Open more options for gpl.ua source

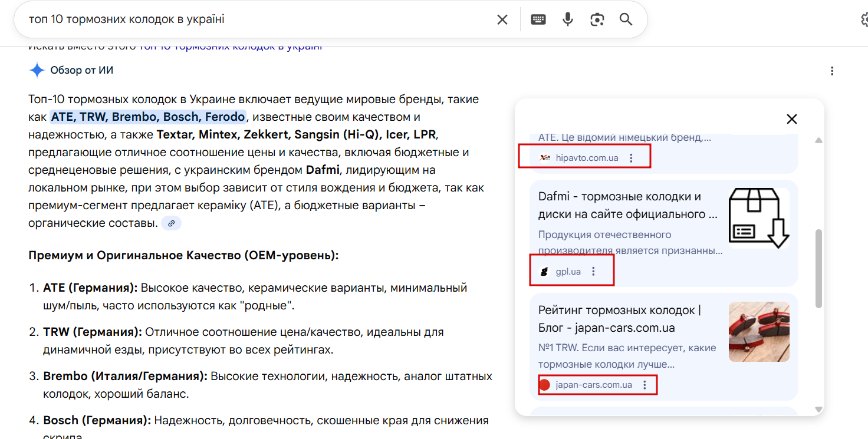(593, 272)
